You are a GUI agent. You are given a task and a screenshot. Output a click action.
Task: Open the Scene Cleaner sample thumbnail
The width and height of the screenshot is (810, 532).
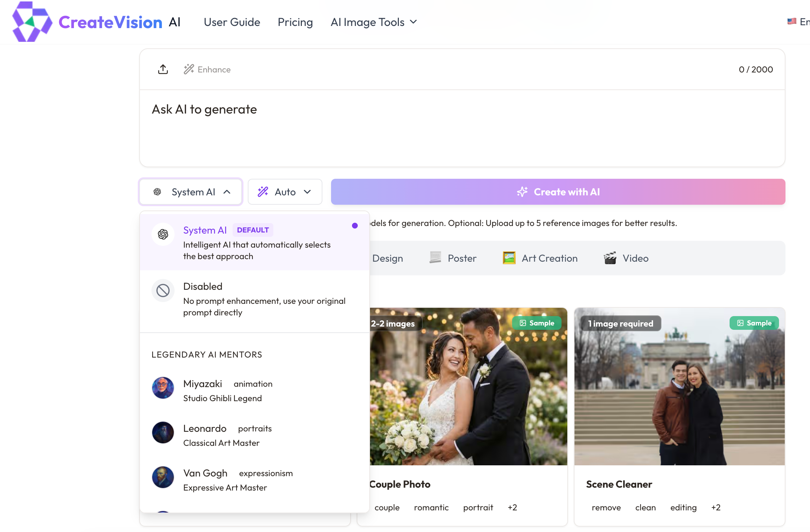679,386
